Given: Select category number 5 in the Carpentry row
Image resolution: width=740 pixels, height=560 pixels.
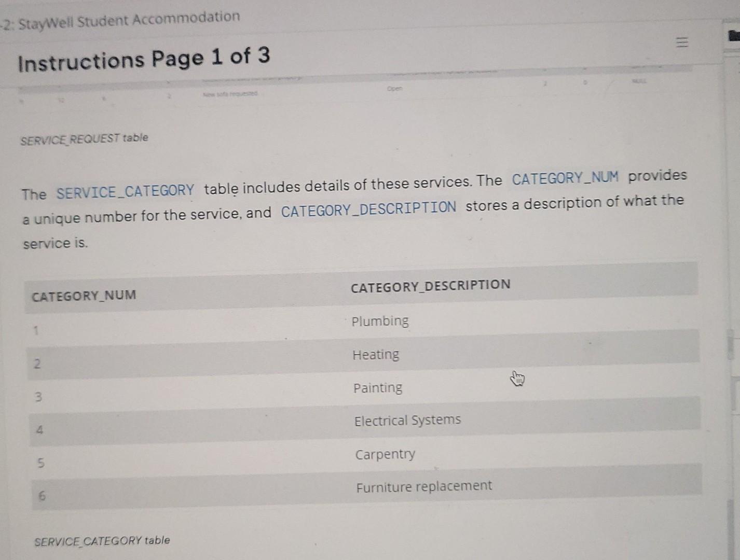Looking at the screenshot, I should 40,463.
